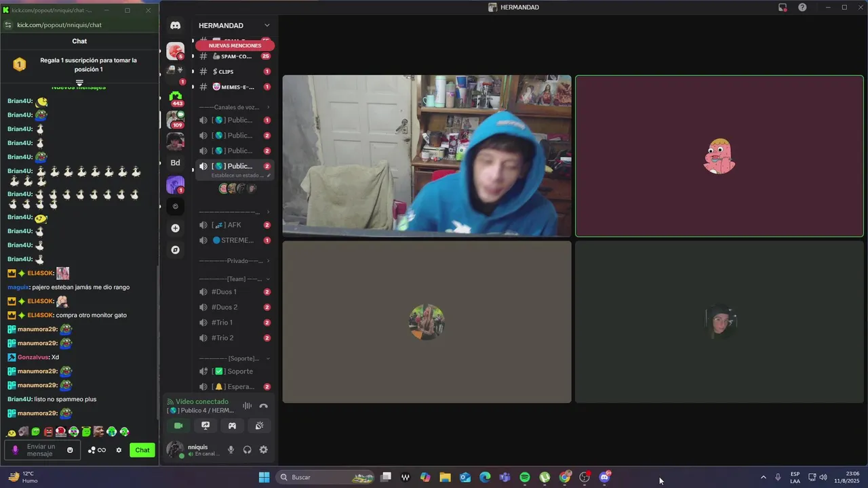
Task: Click Add a Server plus icon
Action: tap(175, 228)
